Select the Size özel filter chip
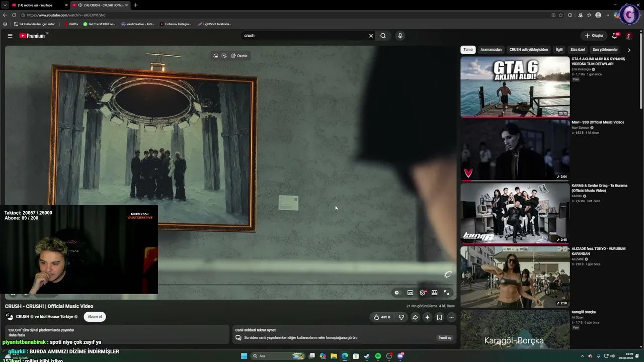 tap(578, 50)
